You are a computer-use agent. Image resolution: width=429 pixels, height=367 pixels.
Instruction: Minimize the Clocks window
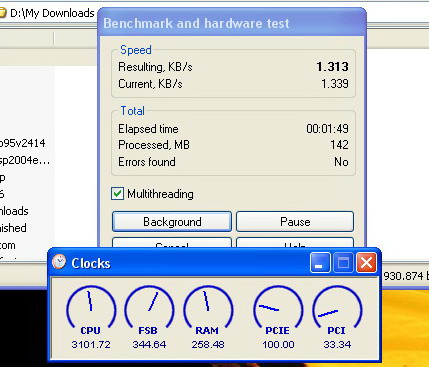tap(320, 262)
